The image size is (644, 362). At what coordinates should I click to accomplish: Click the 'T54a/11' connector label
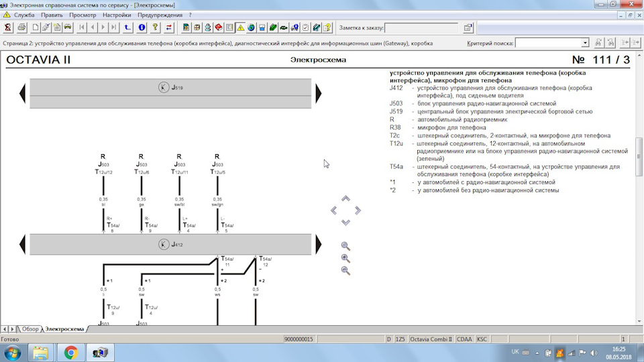227,261
